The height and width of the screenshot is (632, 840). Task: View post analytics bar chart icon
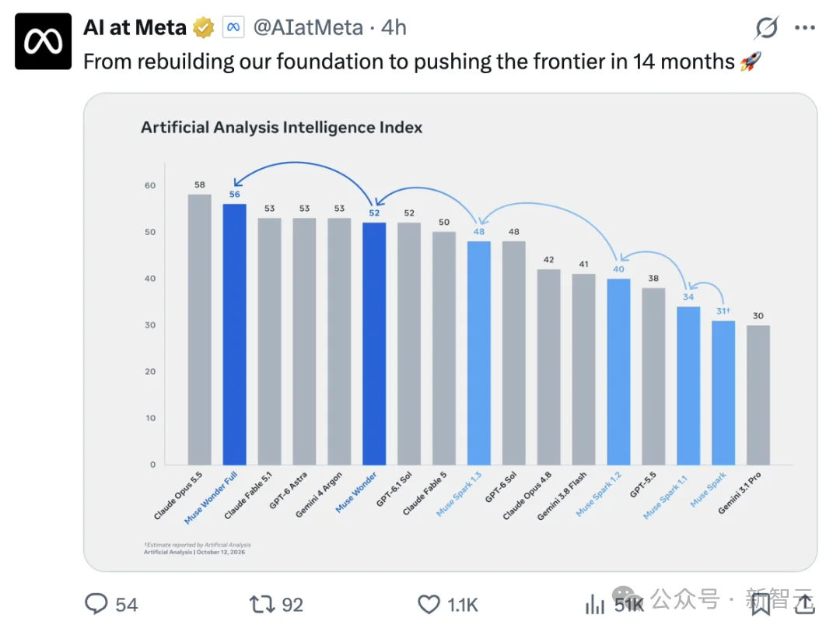tap(595, 605)
